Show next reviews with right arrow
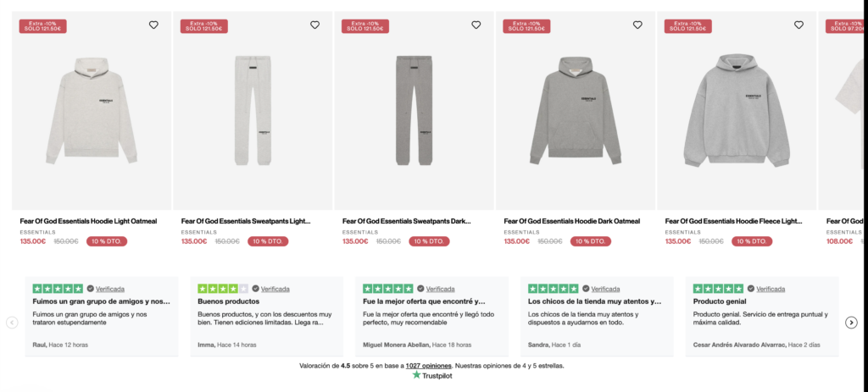This screenshot has width=868, height=392. click(x=851, y=323)
